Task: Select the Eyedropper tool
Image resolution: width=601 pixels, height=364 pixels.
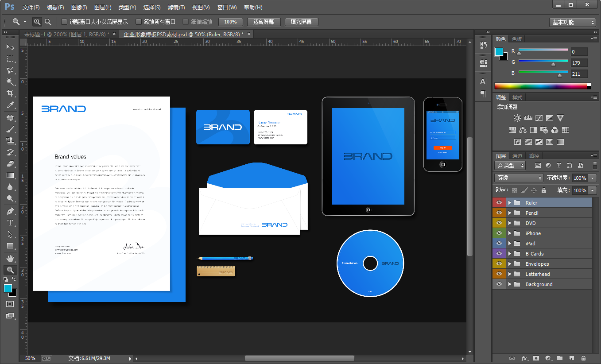Action: pos(10,105)
